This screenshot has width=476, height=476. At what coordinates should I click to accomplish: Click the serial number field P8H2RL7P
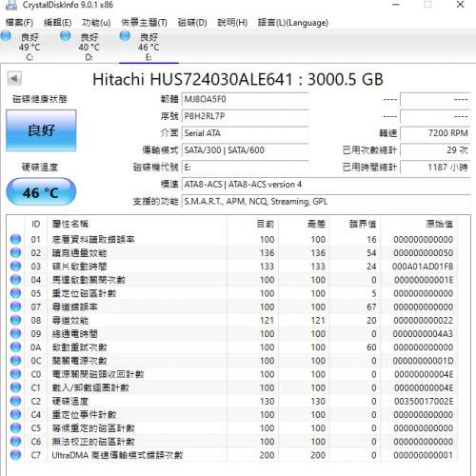pyautogui.click(x=245, y=116)
